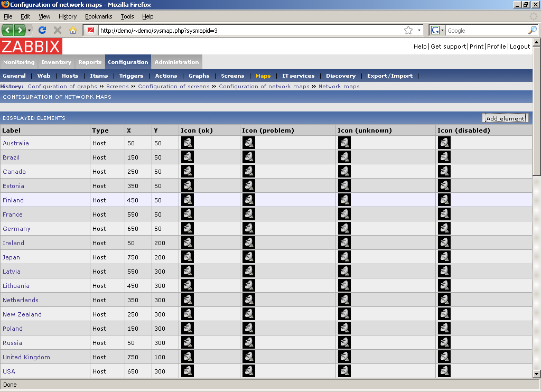Switch to the Inventory tab
Viewport: 541px width, 392px height.
pos(56,62)
